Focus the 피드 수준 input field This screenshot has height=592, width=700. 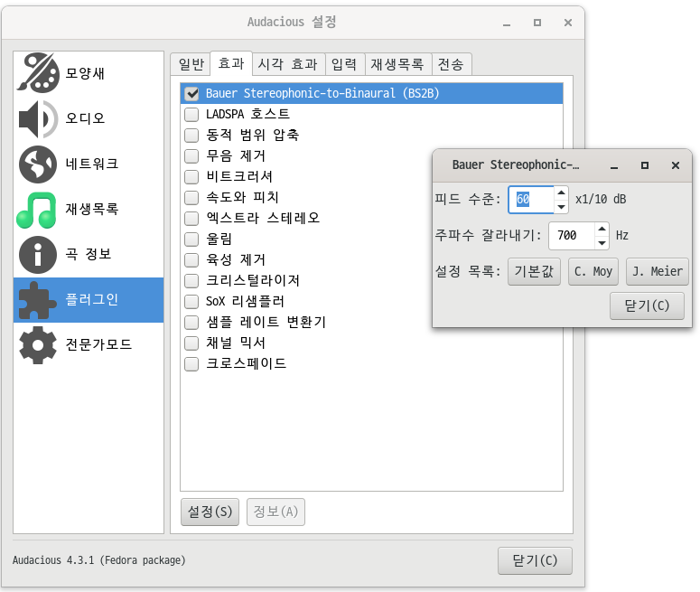531,200
